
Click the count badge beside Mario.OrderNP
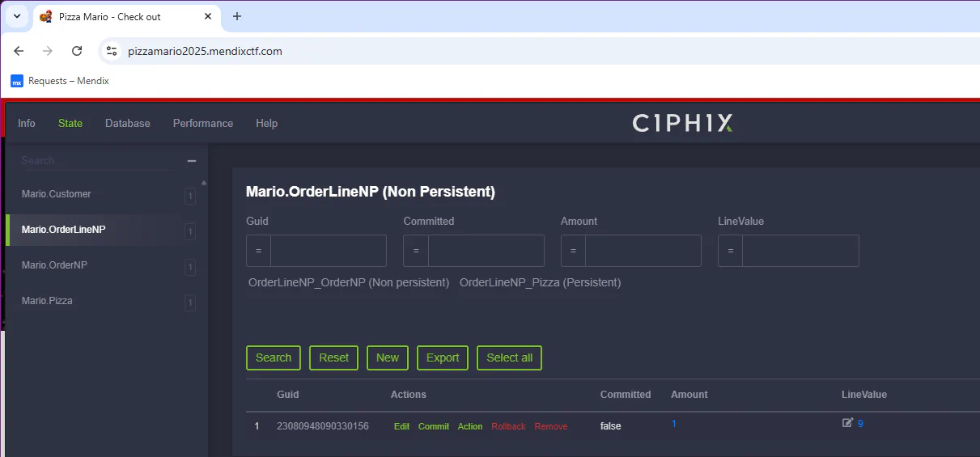pos(190,268)
